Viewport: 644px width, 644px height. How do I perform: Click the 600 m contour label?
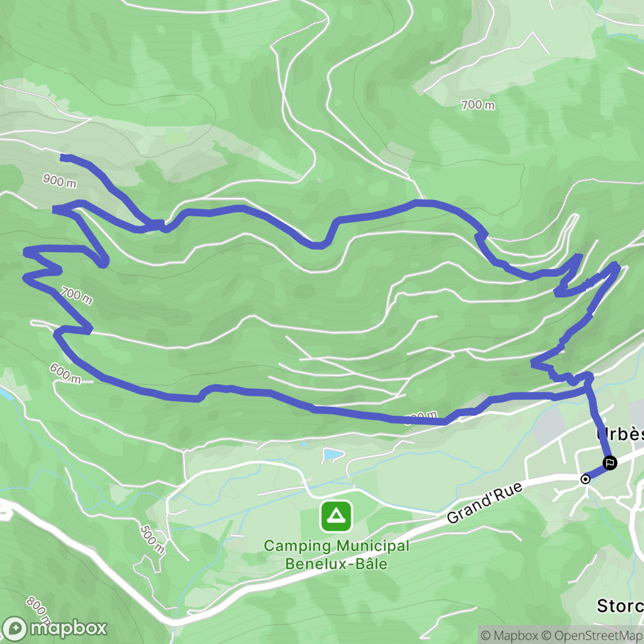pyautogui.click(x=65, y=374)
